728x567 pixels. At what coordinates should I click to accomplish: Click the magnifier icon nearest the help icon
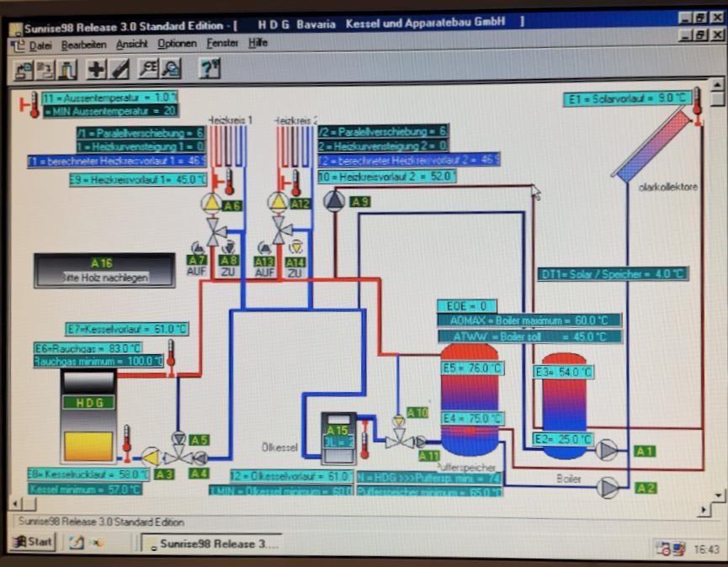pyautogui.click(x=170, y=69)
